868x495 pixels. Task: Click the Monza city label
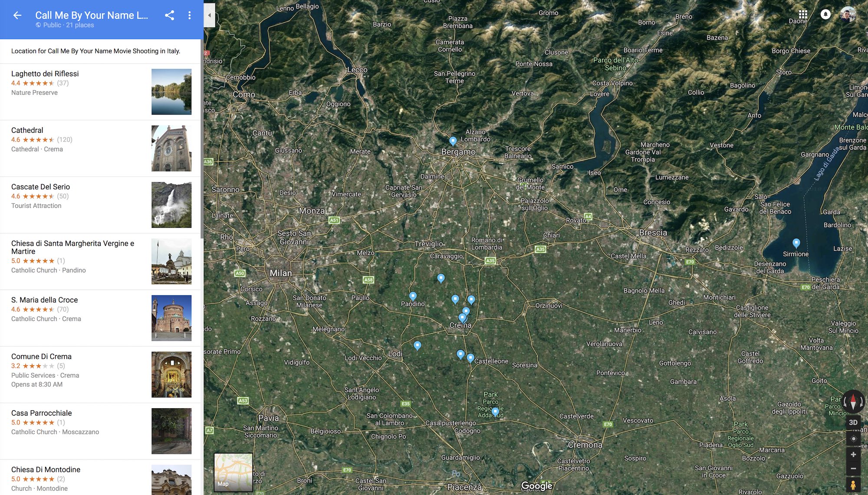point(312,211)
